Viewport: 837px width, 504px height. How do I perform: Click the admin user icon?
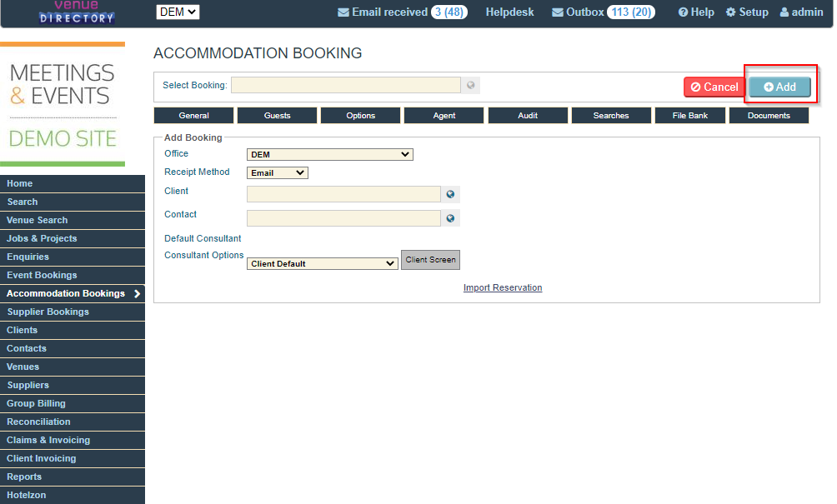point(784,12)
